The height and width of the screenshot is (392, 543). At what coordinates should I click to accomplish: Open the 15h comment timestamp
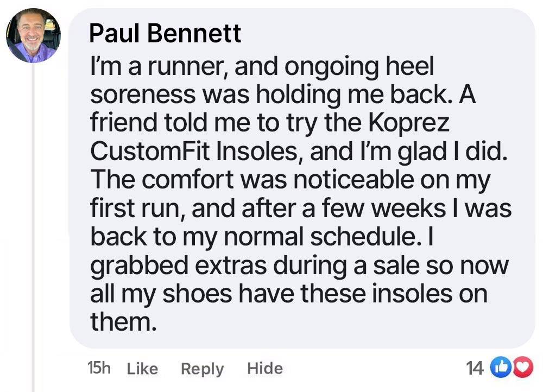pyautogui.click(x=99, y=368)
